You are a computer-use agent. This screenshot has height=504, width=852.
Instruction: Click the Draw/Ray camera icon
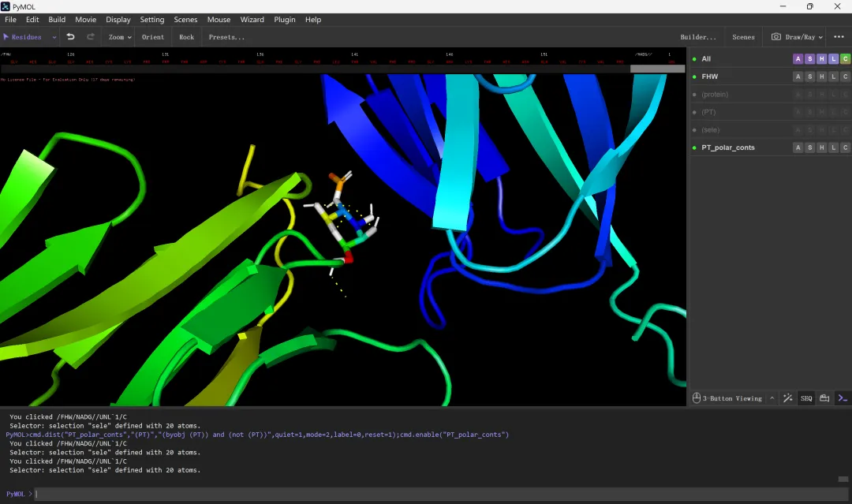pyautogui.click(x=776, y=37)
